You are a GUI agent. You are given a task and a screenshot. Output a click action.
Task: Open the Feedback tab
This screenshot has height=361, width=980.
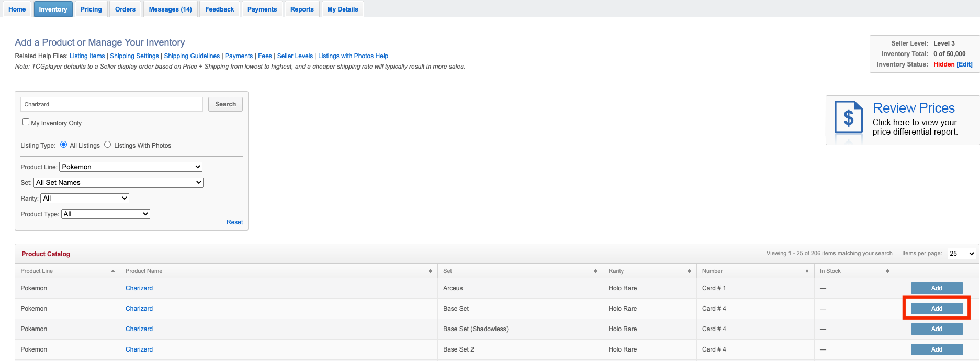(220, 9)
